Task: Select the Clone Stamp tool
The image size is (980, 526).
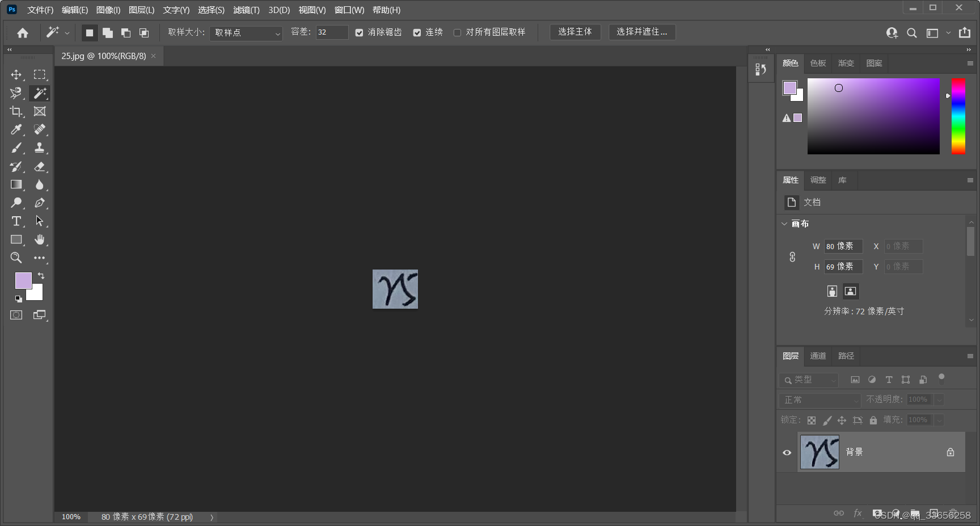Action: coord(39,148)
